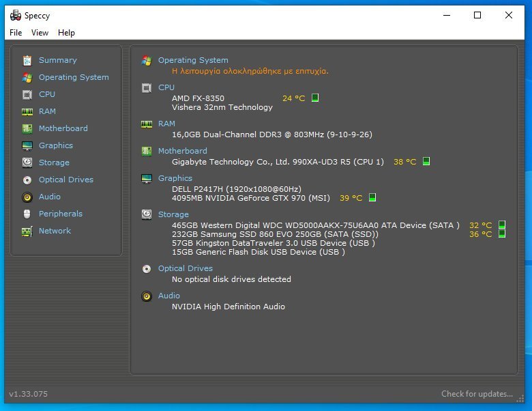
Task: Select Optical Drives label in sidebar
Action: (x=66, y=180)
